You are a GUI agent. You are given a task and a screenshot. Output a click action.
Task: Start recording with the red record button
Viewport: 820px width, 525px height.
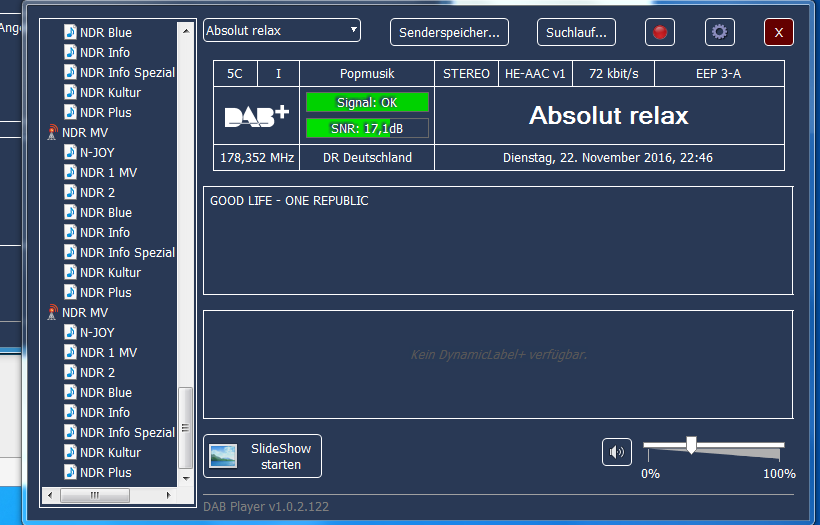tap(660, 32)
